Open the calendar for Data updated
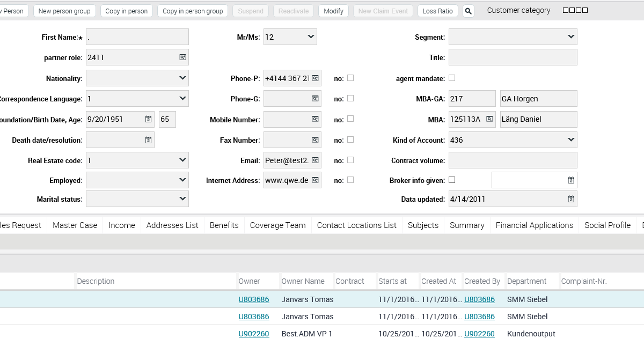Image resolution: width=644 pixels, height=338 pixels. [572, 199]
